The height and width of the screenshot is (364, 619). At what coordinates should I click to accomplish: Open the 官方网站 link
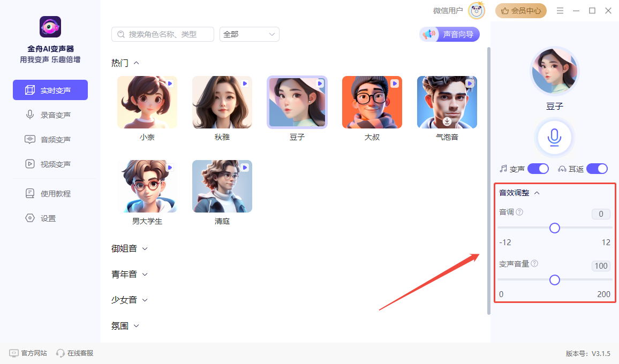[28, 353]
